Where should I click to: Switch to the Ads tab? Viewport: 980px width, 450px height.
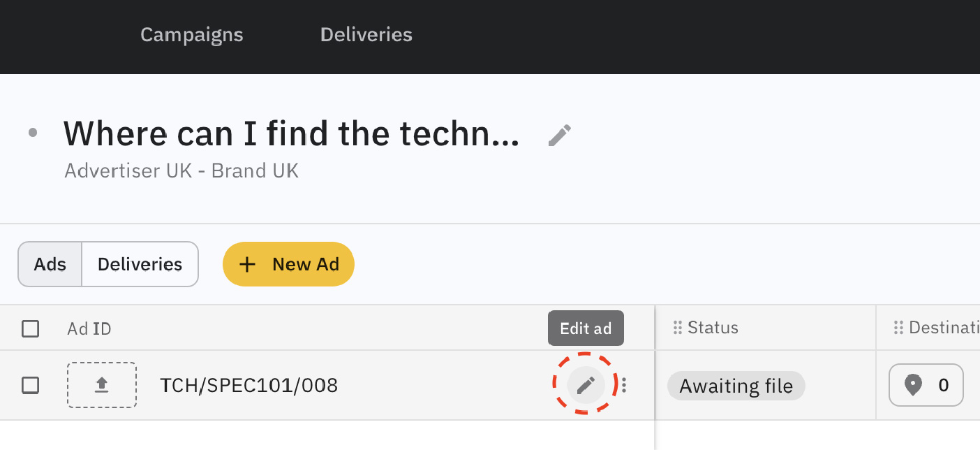[50, 264]
